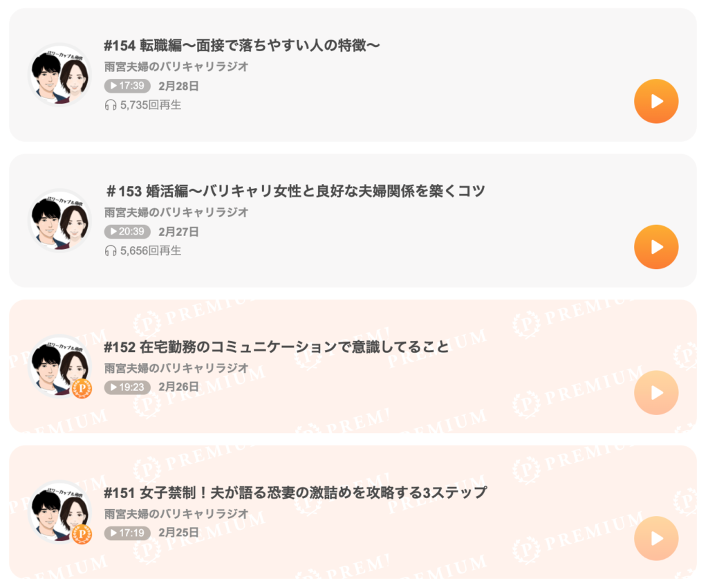Play premium episode #151
Image resolution: width=708 pixels, height=588 pixels.
tap(656, 538)
